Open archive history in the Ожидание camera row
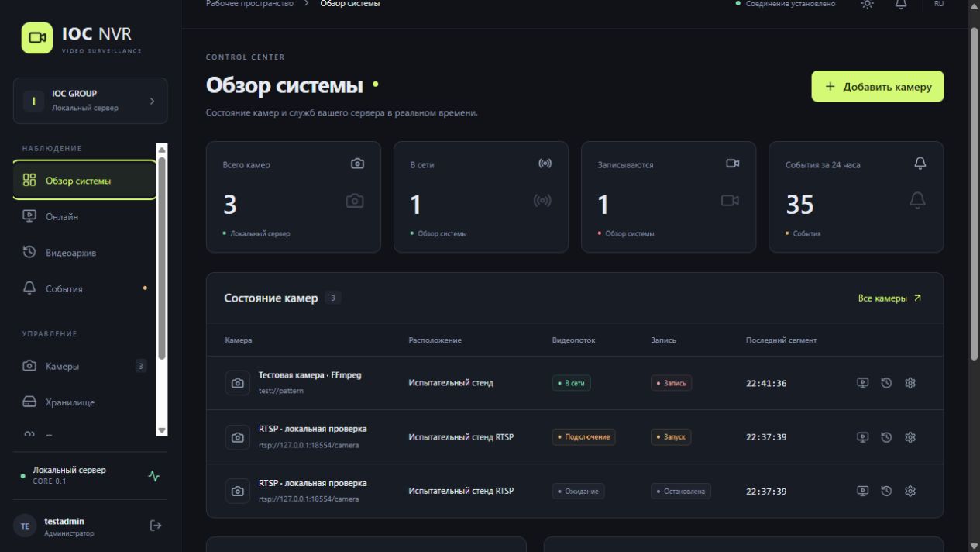 [886, 491]
